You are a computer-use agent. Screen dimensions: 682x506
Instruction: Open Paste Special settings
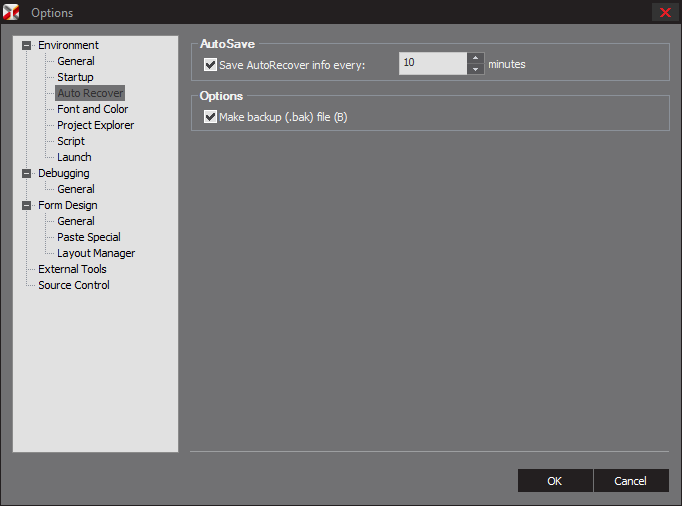coord(89,237)
